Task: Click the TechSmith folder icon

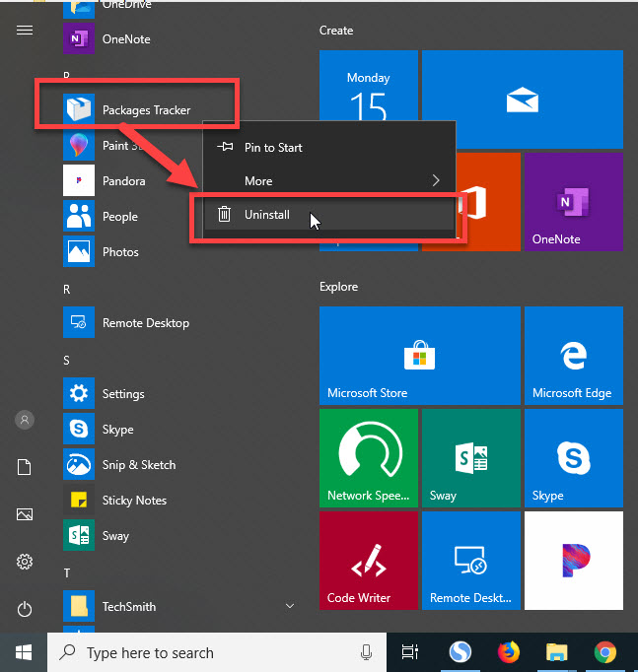Action: [79, 606]
